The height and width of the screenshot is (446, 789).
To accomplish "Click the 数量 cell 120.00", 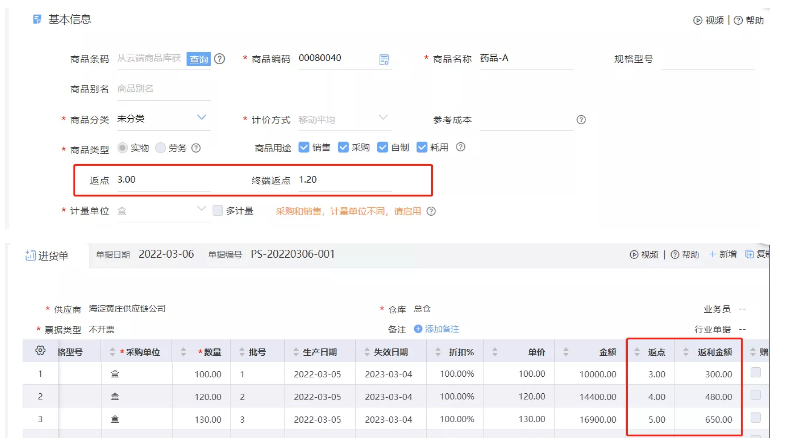I will click(x=208, y=397).
